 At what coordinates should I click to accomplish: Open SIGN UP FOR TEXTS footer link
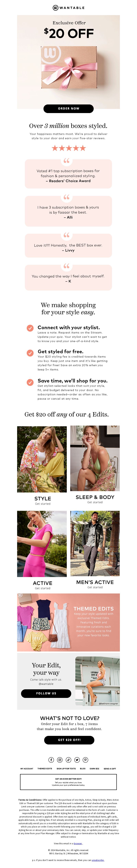pyautogui.click(x=66, y=769)
